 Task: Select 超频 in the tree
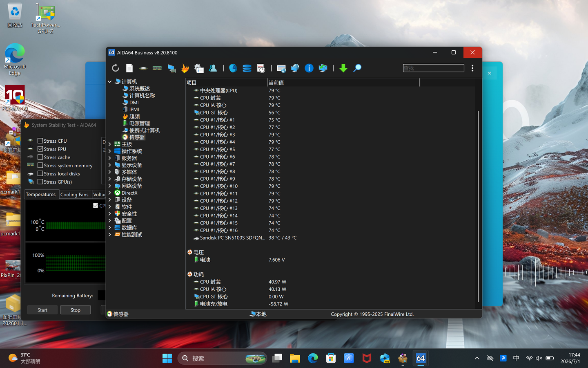pyautogui.click(x=134, y=117)
